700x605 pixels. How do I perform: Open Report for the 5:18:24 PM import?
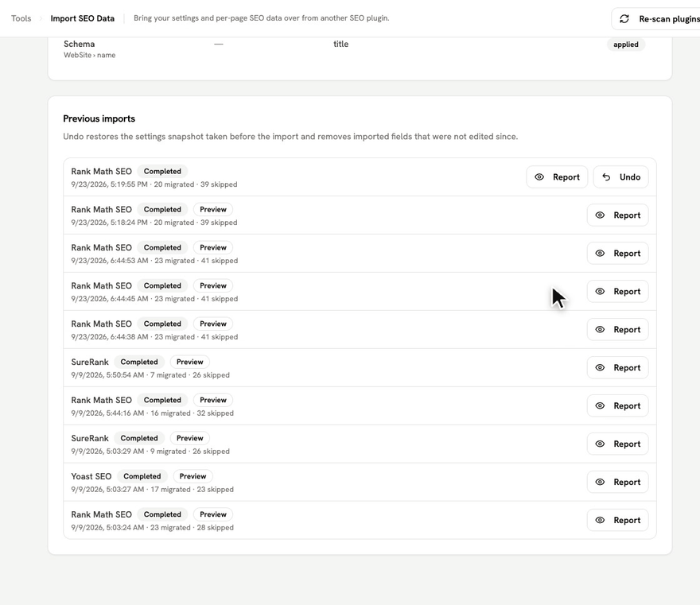617,215
